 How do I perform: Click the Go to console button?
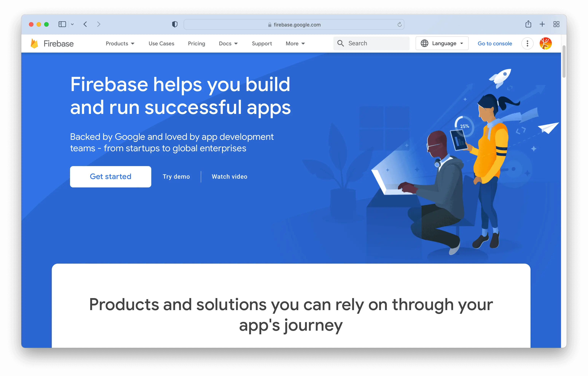pos(494,43)
